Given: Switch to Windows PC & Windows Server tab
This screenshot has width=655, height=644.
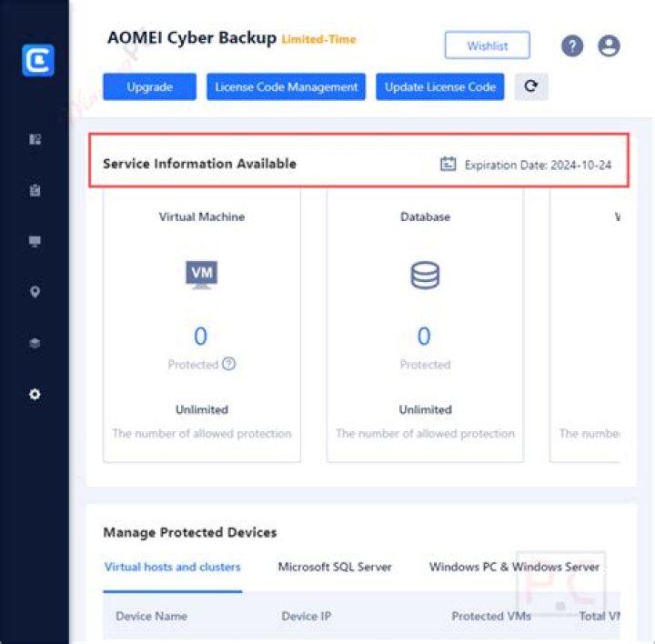Looking at the screenshot, I should [x=514, y=567].
